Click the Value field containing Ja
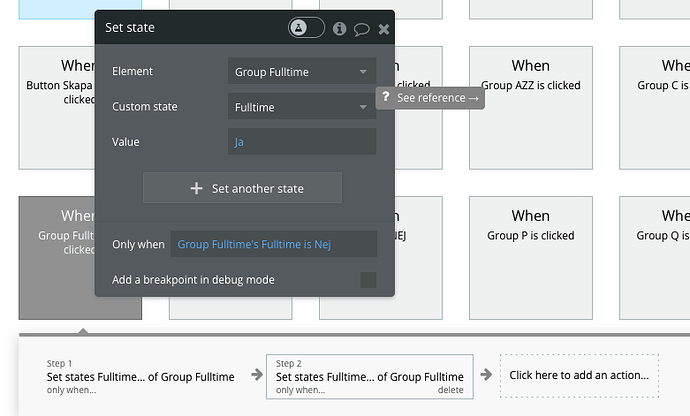 coord(301,142)
